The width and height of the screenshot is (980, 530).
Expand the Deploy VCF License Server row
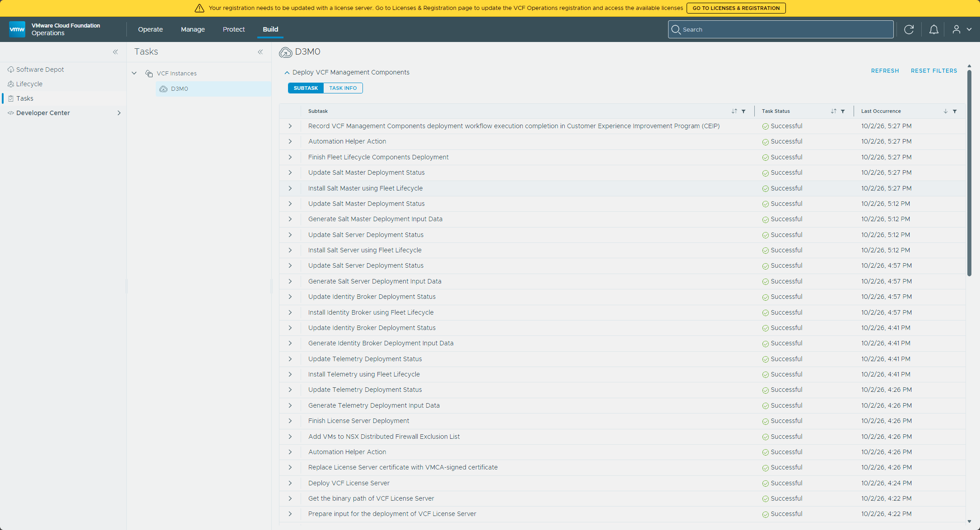point(290,483)
